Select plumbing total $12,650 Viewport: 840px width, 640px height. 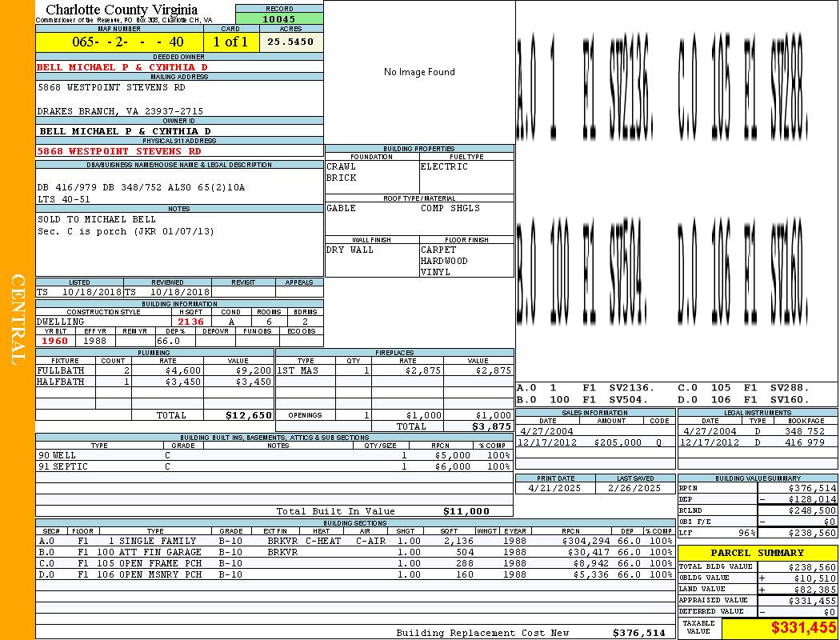pos(249,415)
